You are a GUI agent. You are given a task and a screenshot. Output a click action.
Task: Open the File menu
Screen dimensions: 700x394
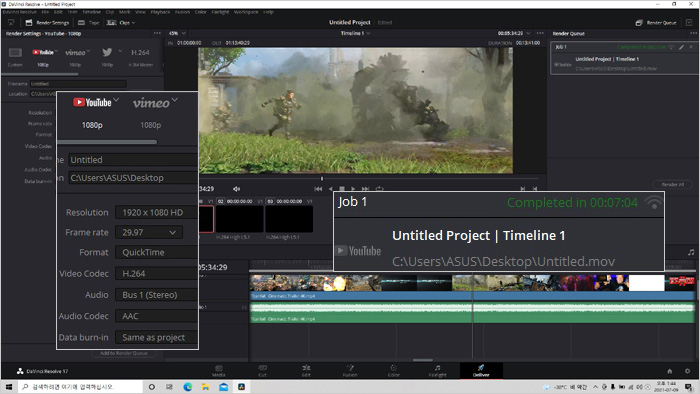pyautogui.click(x=45, y=12)
